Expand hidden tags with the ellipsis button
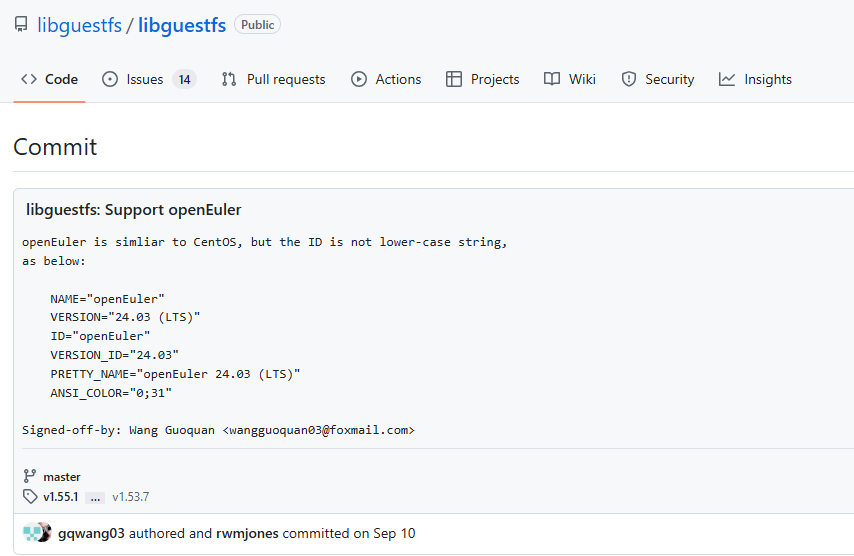Image resolution: width=854 pixels, height=556 pixels. point(95,496)
